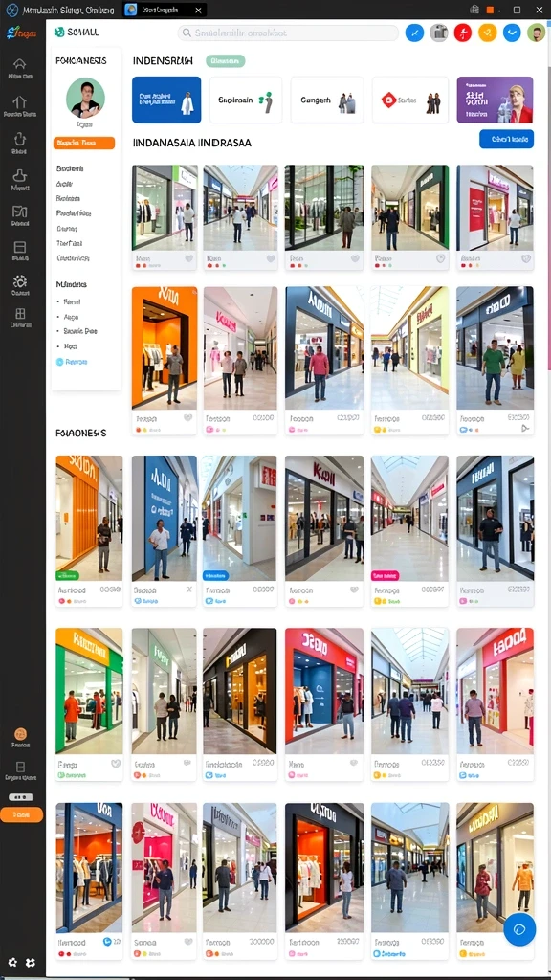Open the blue wall thumbnail with white-shirted man
The width and height of the screenshot is (551, 980).
click(x=165, y=518)
